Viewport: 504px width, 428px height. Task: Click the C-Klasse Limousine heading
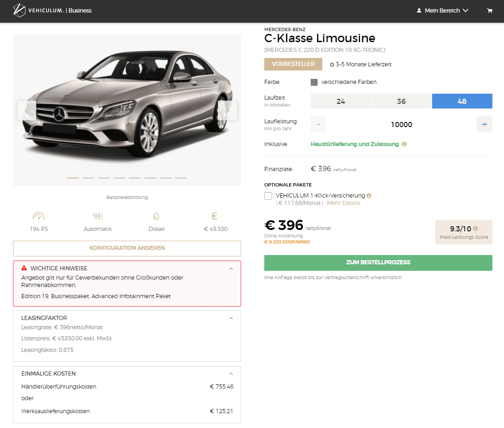click(319, 38)
